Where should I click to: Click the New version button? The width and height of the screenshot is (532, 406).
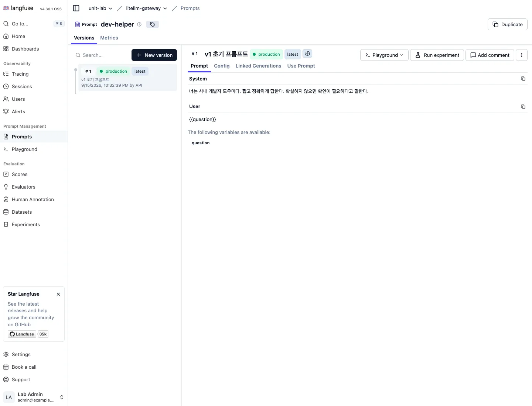pos(154,55)
